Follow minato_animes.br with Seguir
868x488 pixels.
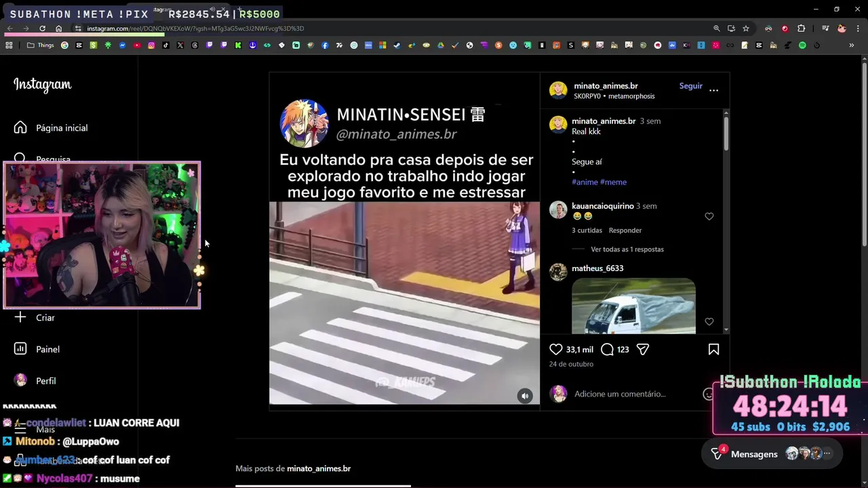point(691,86)
